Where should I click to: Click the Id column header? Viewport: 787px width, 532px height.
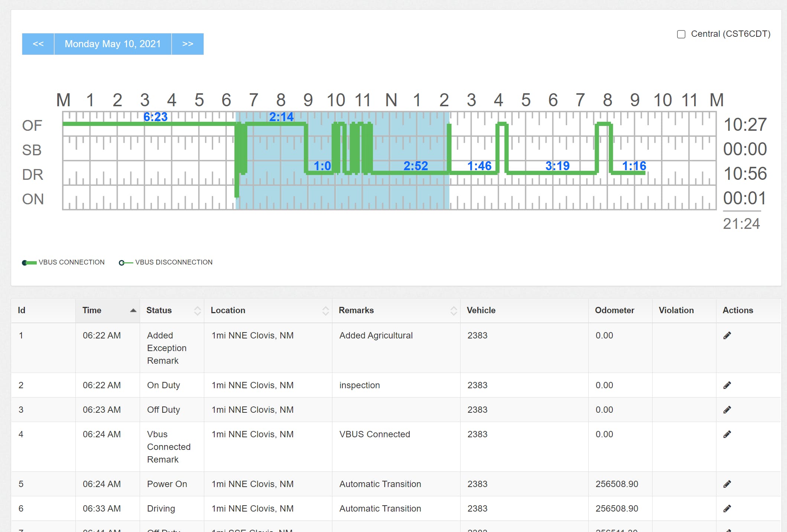[x=22, y=311]
